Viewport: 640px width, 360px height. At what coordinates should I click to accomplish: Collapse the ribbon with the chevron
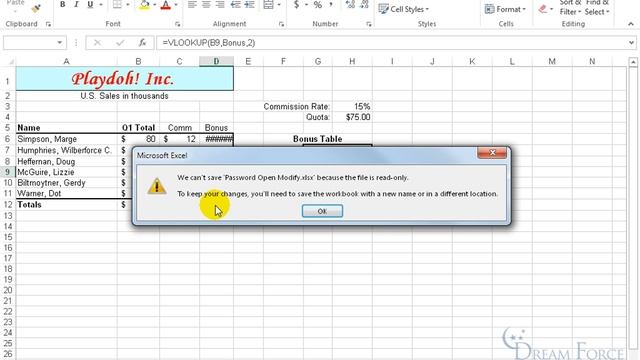[631, 24]
